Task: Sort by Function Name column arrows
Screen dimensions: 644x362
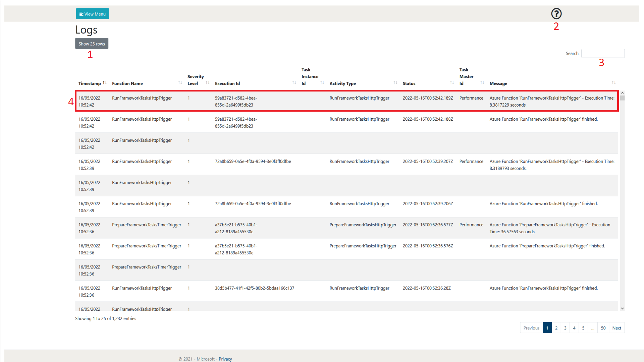Action: point(180,83)
